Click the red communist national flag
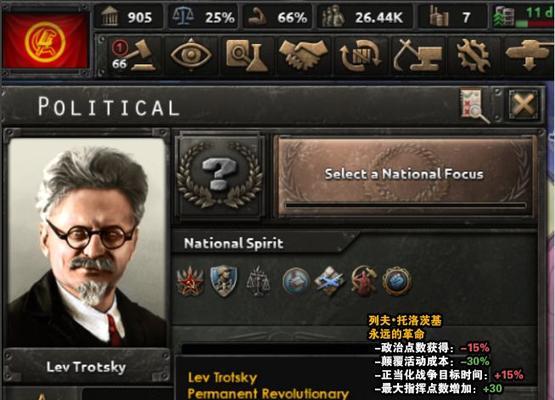The image size is (555, 400). [45, 41]
